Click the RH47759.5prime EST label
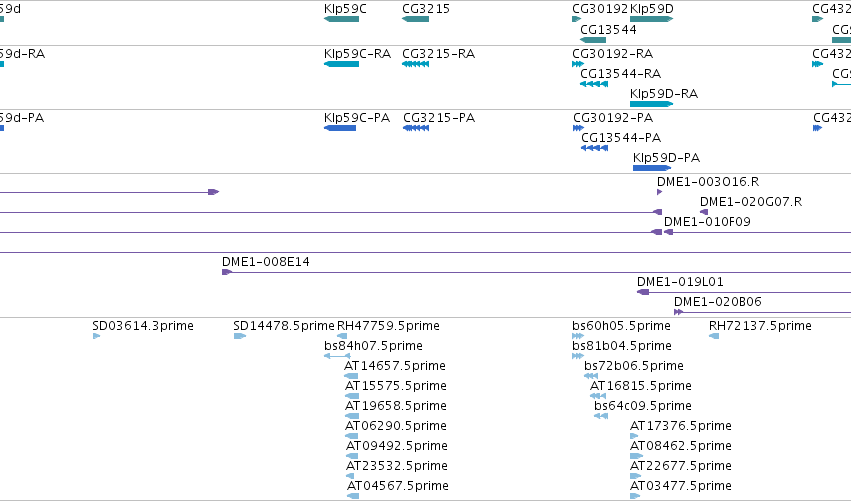The image size is (851, 501). tap(388, 326)
